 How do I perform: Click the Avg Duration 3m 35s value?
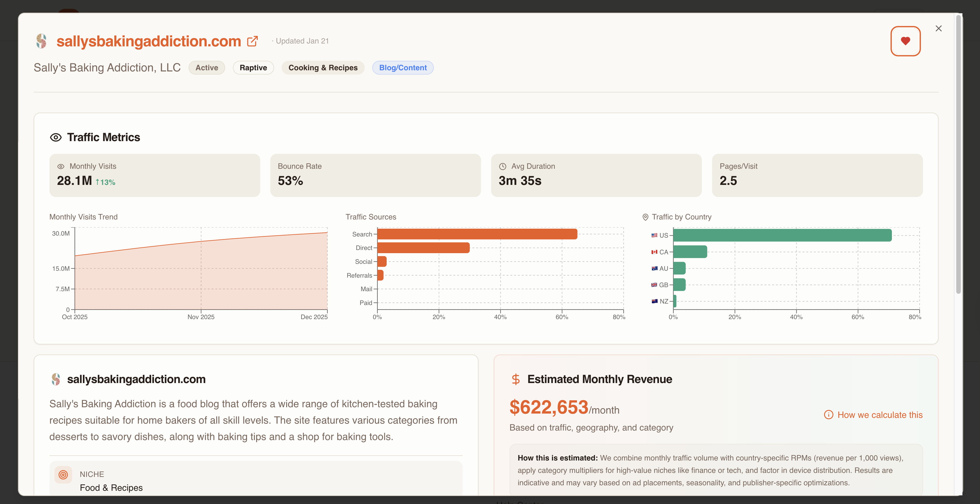tap(520, 181)
